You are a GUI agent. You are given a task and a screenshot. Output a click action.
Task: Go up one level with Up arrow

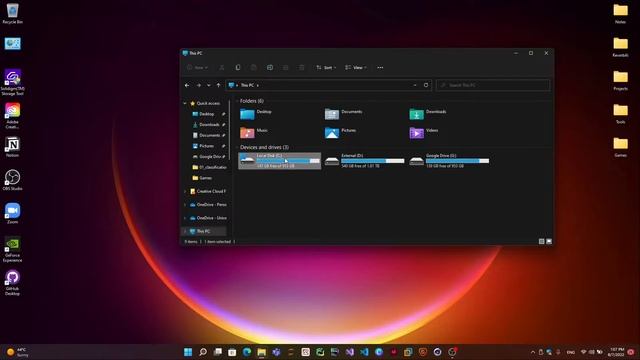[218, 85]
